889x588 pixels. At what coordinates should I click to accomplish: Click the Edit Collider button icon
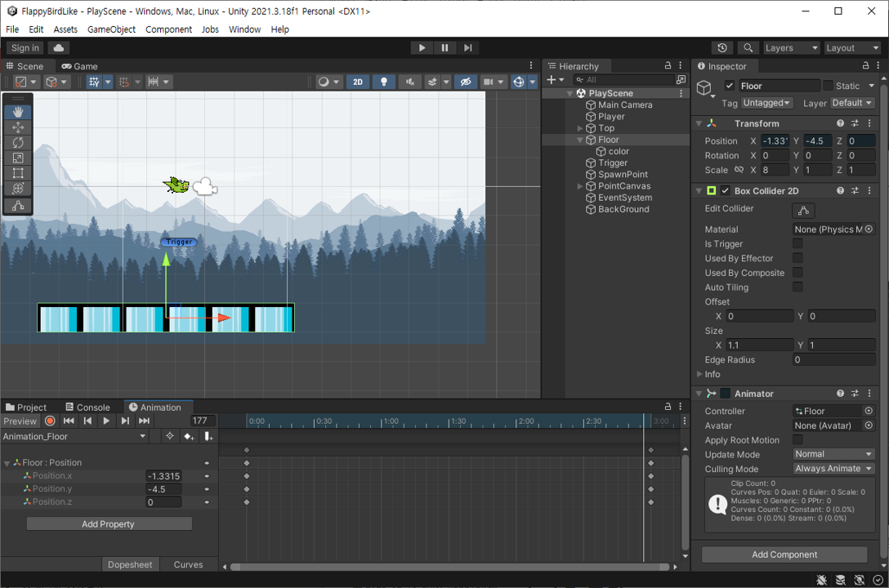(x=803, y=210)
